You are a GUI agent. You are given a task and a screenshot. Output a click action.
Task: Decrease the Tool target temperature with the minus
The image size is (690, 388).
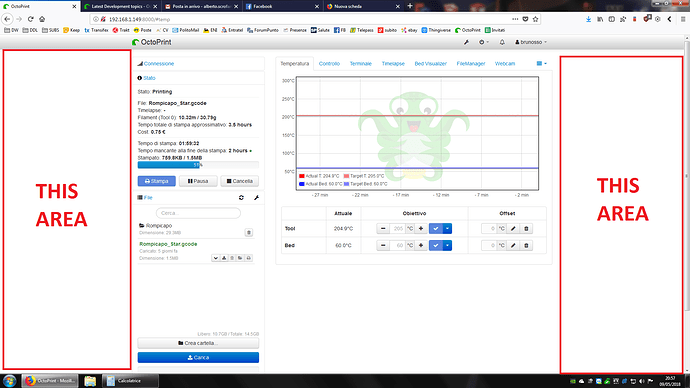click(x=383, y=228)
